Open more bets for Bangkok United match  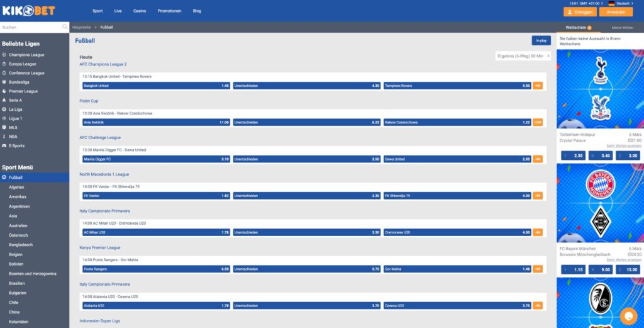tap(538, 86)
